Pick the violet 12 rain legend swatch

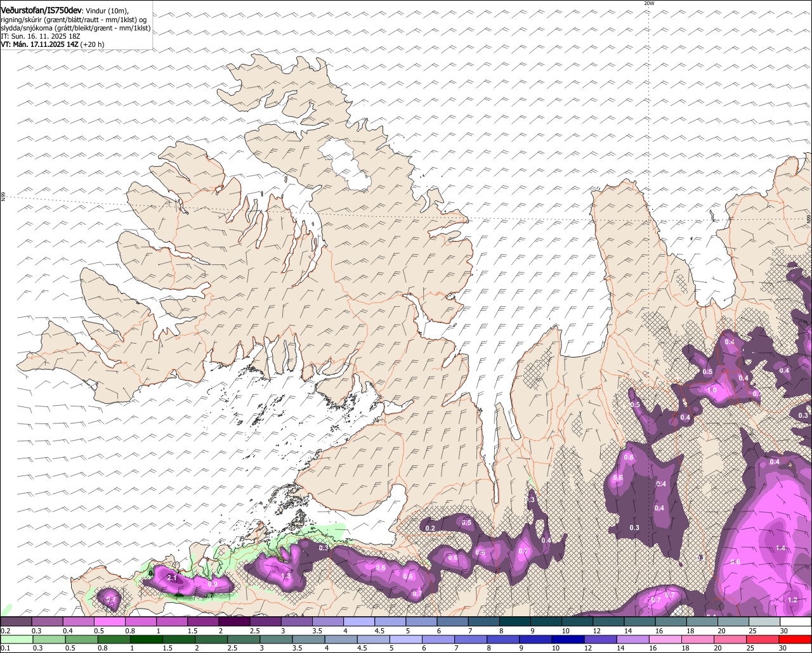point(600,639)
